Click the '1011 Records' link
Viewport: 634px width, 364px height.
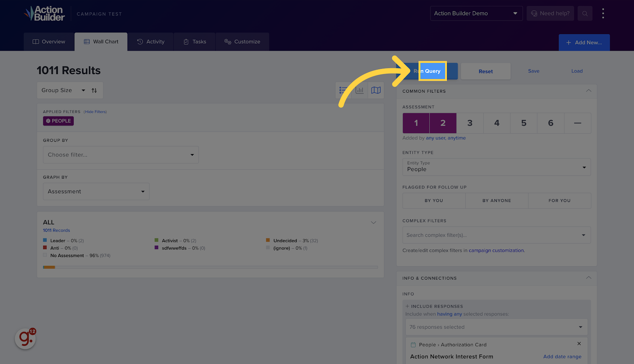[x=56, y=230]
